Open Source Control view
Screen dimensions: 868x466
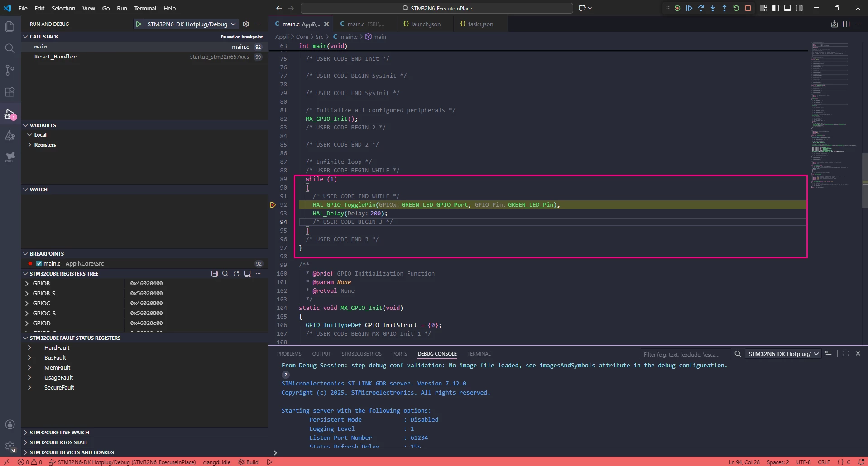tap(10, 70)
